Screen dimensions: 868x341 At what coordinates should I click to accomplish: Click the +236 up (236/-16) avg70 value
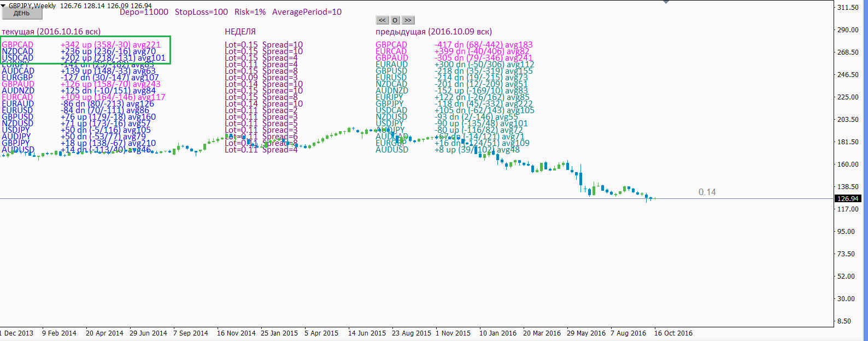(x=108, y=51)
